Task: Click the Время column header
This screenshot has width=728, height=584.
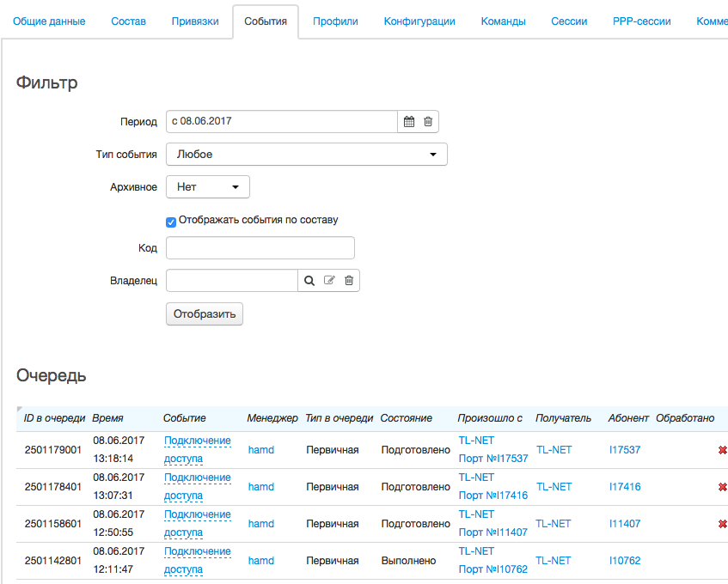Action: click(x=107, y=418)
